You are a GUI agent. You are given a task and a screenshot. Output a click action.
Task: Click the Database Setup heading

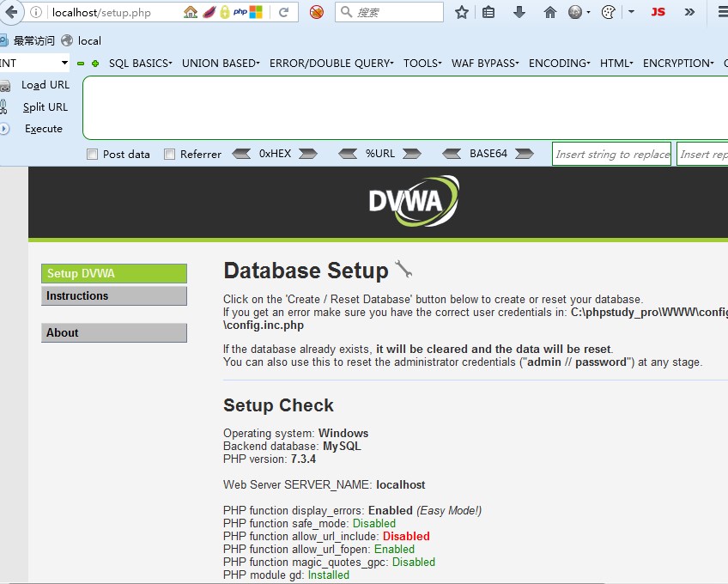click(x=306, y=271)
